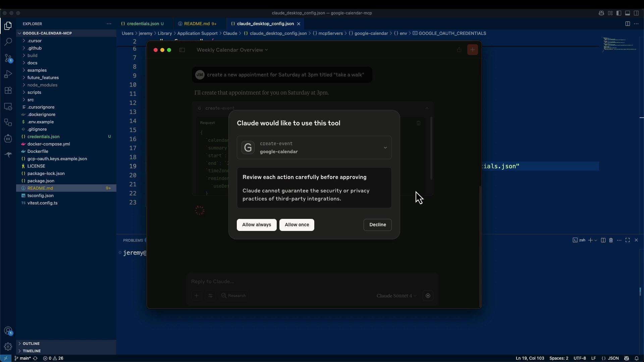Toggle the primary sidebar layout icon
This screenshot has height=362, width=644.
point(619,13)
